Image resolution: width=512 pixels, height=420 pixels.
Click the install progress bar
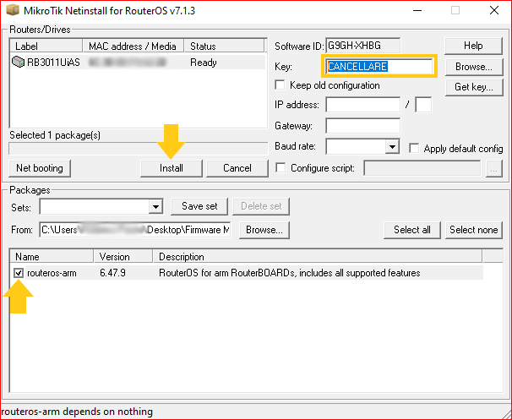(138, 148)
